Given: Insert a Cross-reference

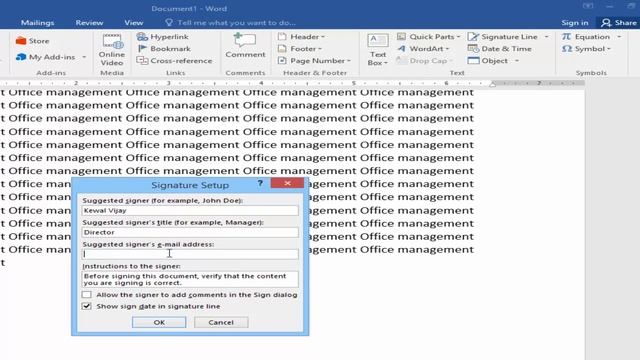Looking at the screenshot, I should (x=174, y=60).
